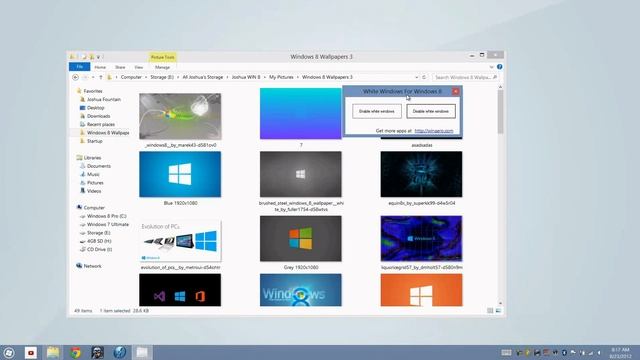Open the YouTube icon on the taskbar

(31, 353)
